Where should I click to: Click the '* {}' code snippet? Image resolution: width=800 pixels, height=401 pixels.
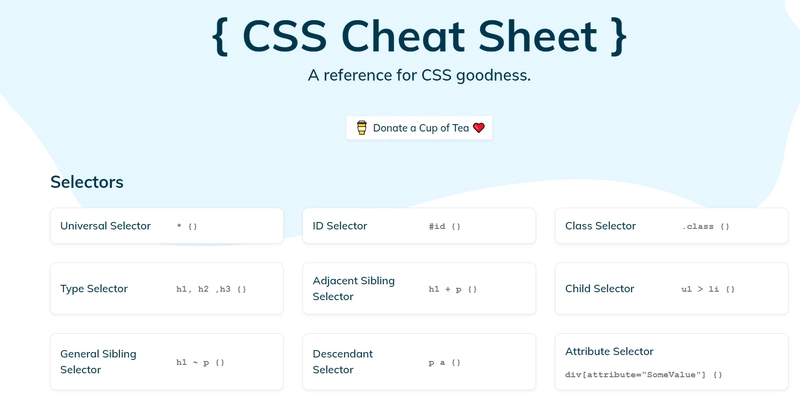click(187, 226)
